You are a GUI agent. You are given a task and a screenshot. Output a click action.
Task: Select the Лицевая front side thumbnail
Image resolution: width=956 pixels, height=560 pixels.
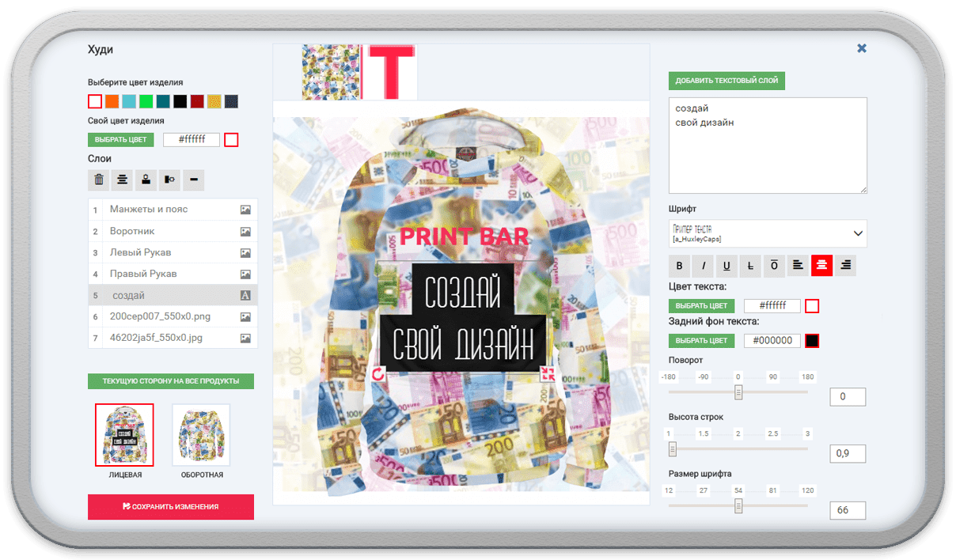[125, 434]
